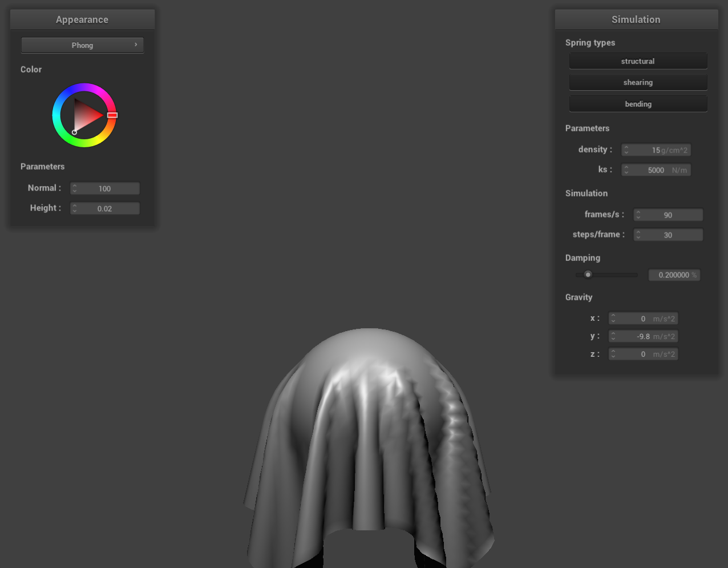Click the small circle marker in color triangle
The height and width of the screenshot is (568, 728).
pyautogui.click(x=74, y=132)
